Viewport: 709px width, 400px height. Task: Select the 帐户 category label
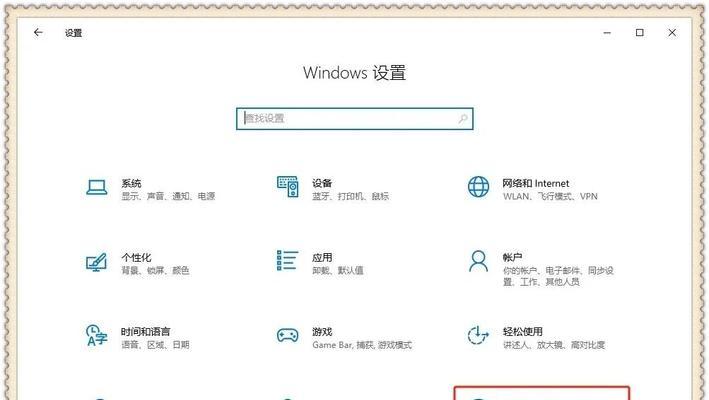click(x=512, y=257)
